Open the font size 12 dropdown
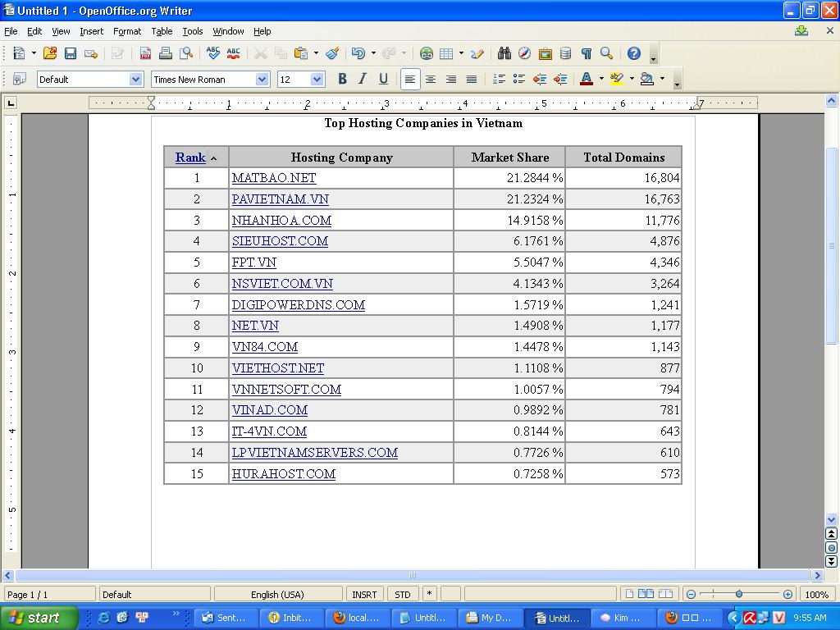The width and height of the screenshot is (840, 630). click(317, 80)
